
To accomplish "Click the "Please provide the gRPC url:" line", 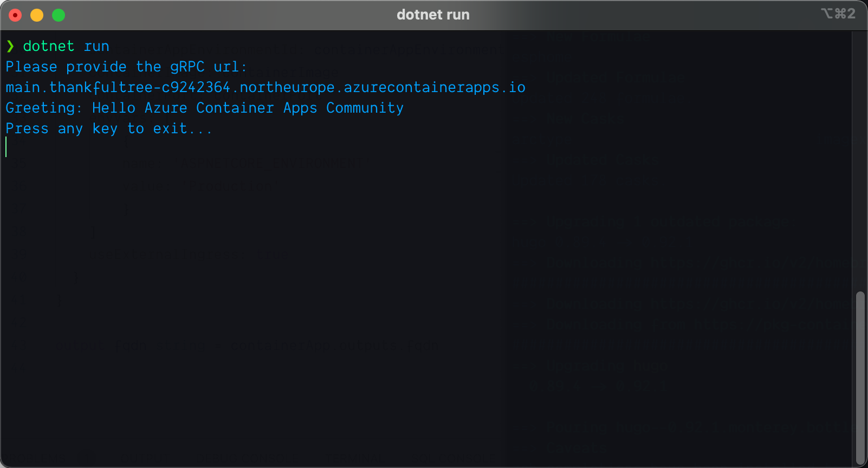I will (x=126, y=67).
